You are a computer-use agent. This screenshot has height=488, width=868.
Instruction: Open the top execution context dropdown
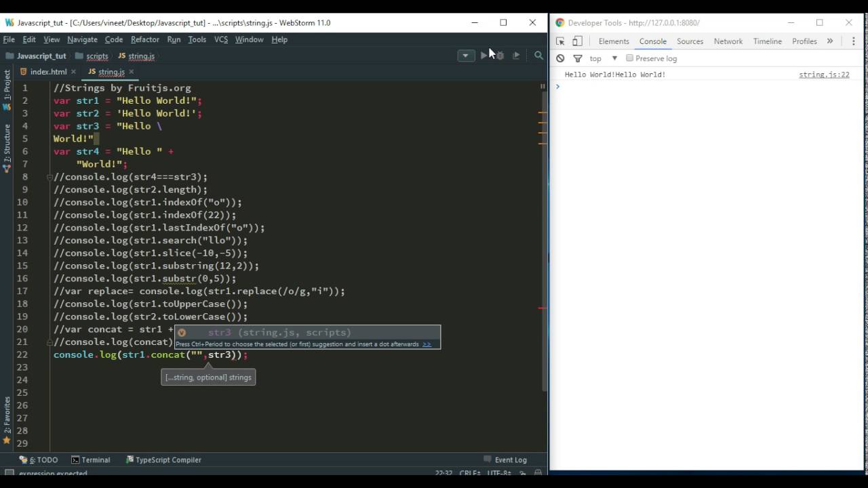604,58
